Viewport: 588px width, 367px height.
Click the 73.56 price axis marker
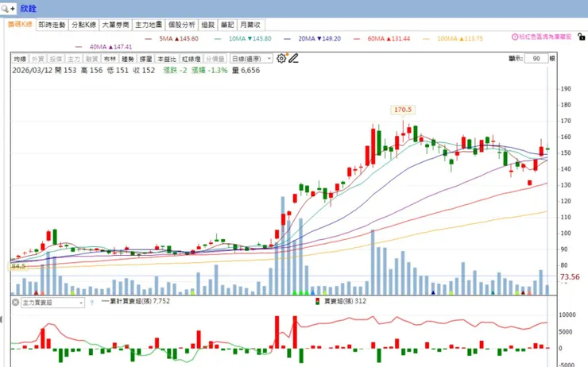pyautogui.click(x=570, y=277)
